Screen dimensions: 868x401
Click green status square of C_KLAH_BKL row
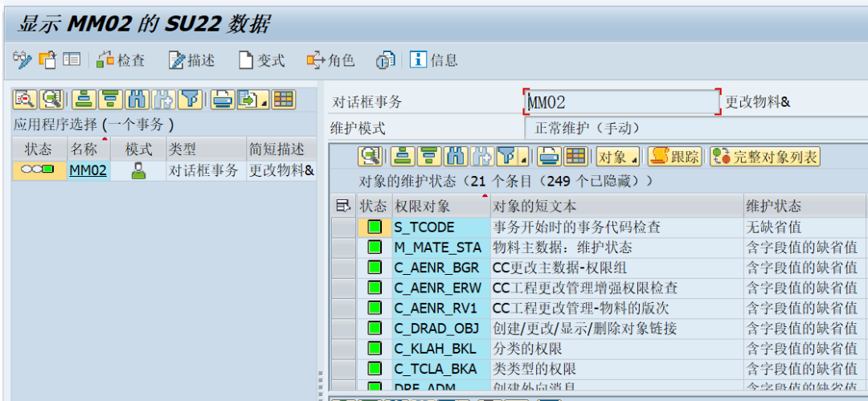point(375,349)
